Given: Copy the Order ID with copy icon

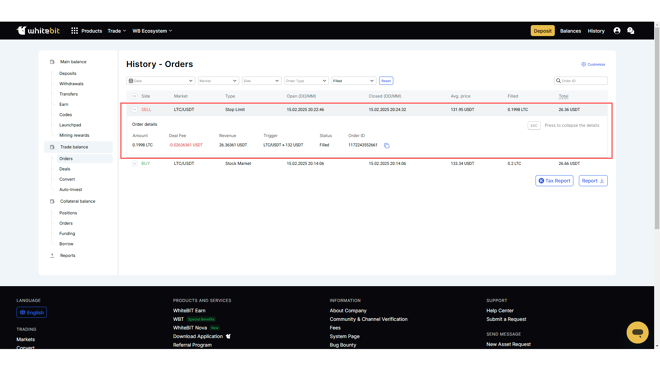Looking at the screenshot, I should click(386, 146).
